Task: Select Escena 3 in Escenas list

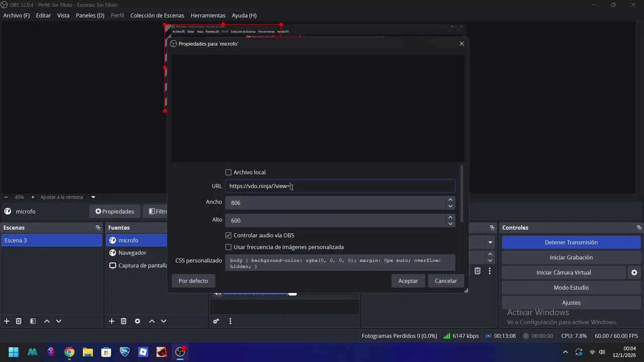Action: click(x=51, y=240)
